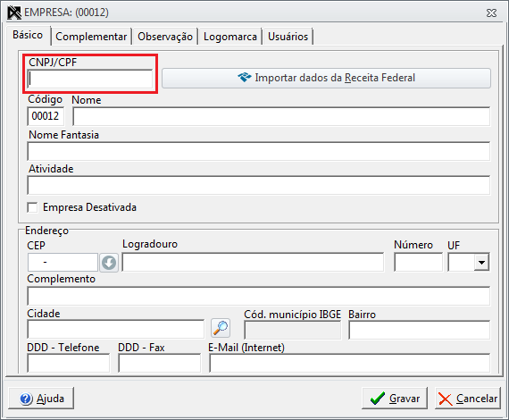Import data from Receita Federal
The image size is (509, 420).
click(x=326, y=78)
